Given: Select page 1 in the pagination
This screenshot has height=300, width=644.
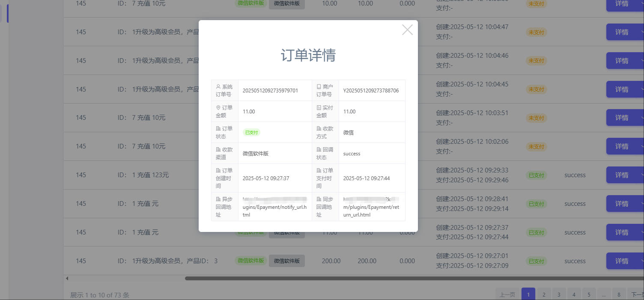Looking at the screenshot, I should click(x=528, y=294).
